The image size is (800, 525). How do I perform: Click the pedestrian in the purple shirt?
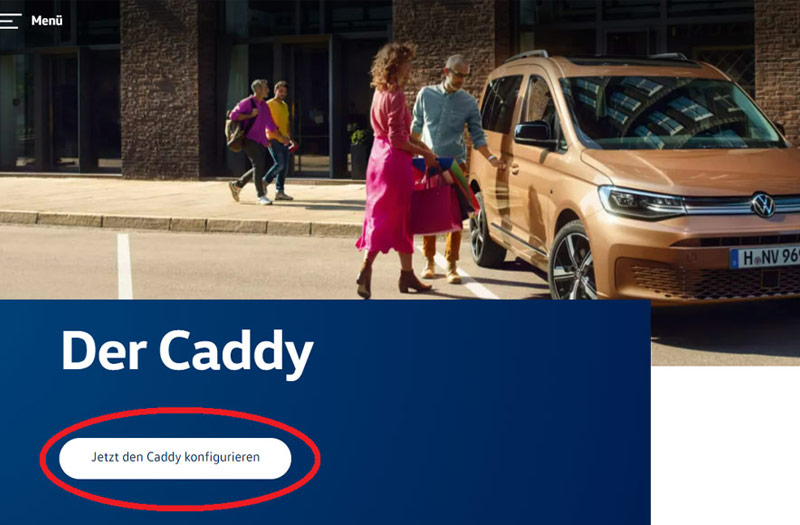[252, 141]
